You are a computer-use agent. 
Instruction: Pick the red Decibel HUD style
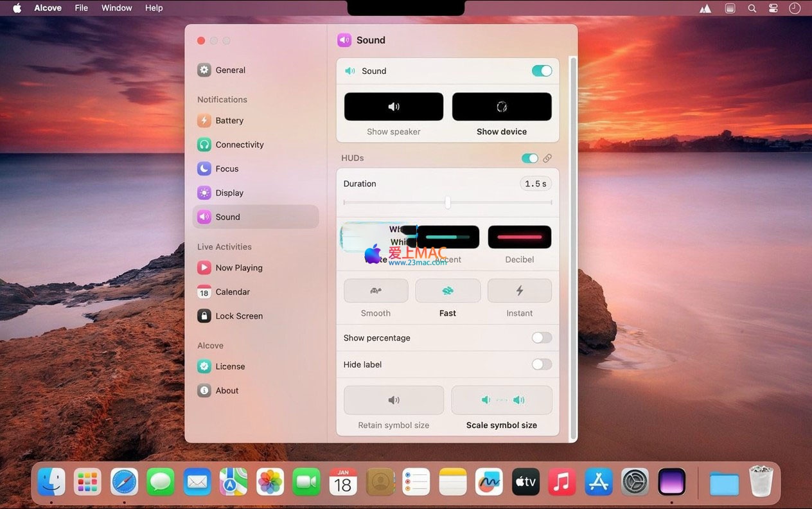519,237
